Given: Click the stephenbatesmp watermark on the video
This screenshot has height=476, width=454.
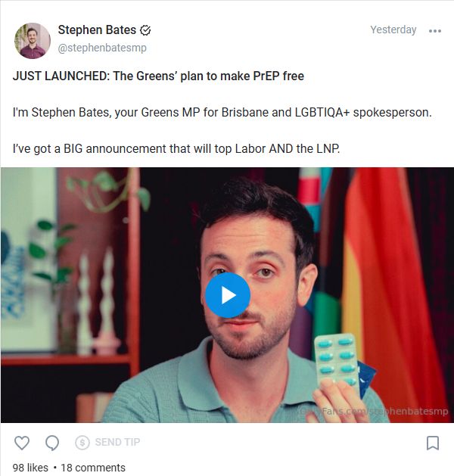Looking at the screenshot, I should pyautogui.click(x=374, y=412).
